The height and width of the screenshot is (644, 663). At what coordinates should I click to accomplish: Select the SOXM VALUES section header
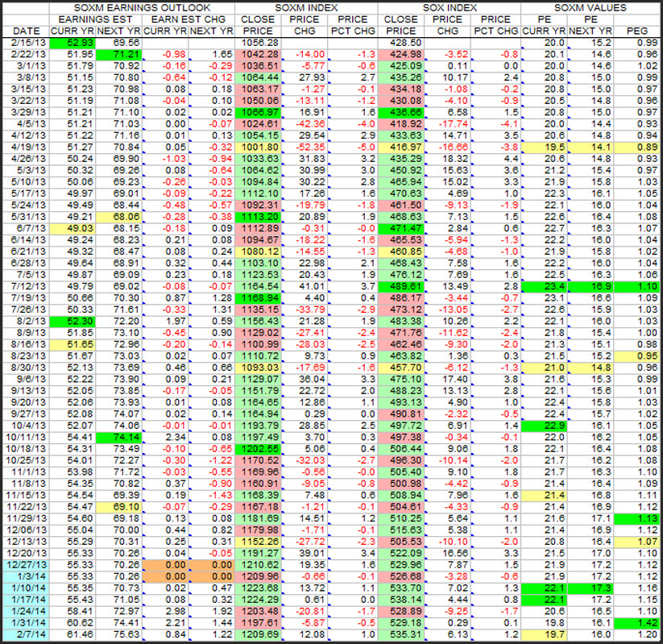tap(589, 7)
